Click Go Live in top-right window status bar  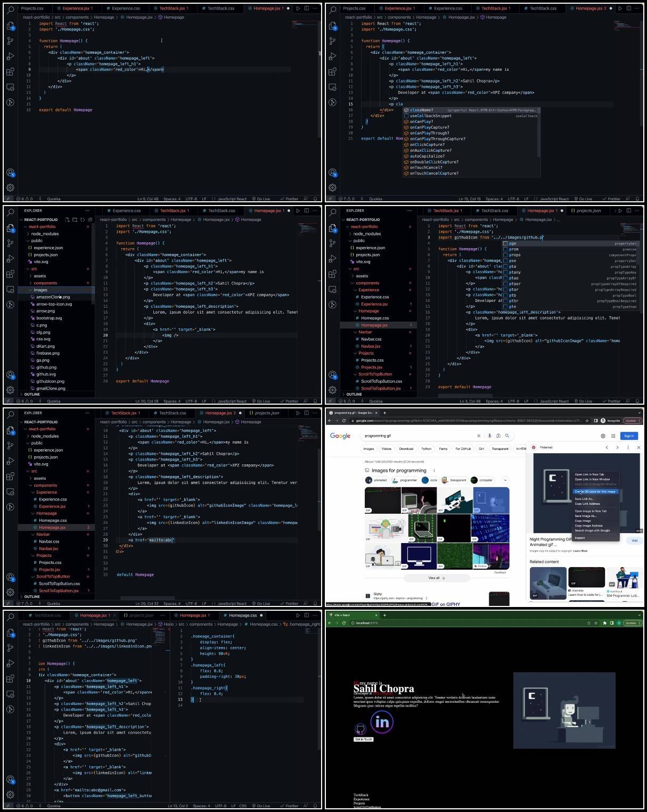[x=584, y=199]
